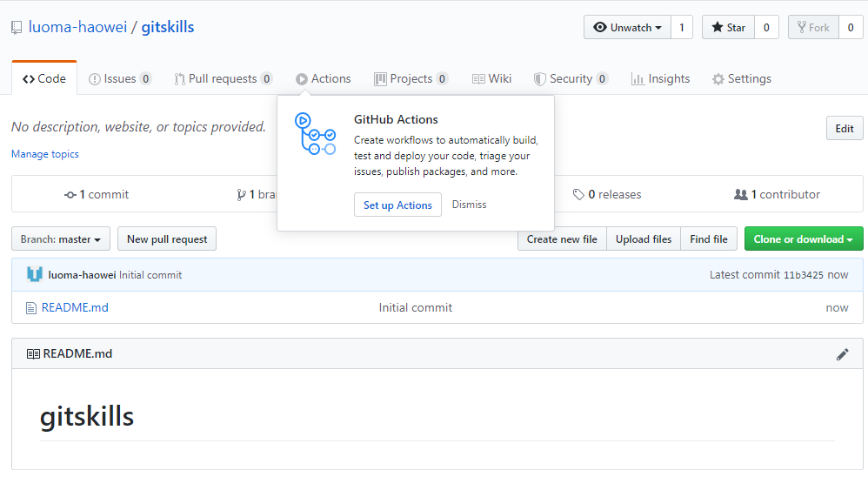Click Find file button

click(x=709, y=239)
